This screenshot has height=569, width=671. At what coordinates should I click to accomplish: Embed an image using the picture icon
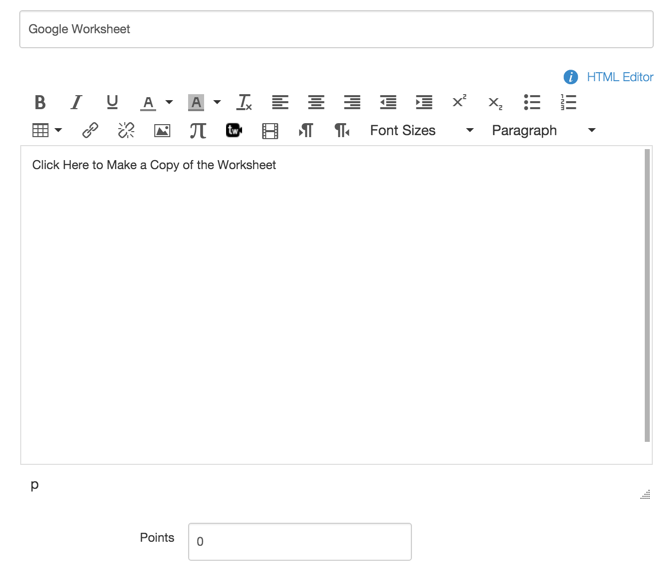pyautogui.click(x=162, y=130)
